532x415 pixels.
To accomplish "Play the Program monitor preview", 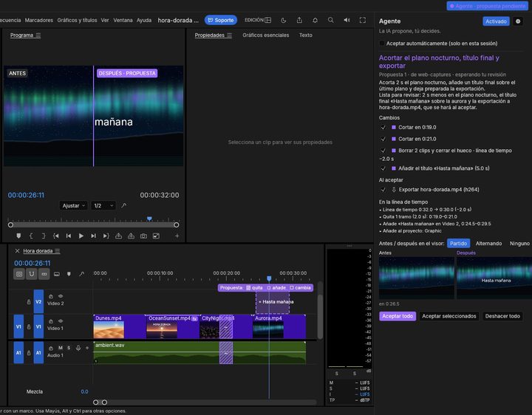I will point(81,236).
